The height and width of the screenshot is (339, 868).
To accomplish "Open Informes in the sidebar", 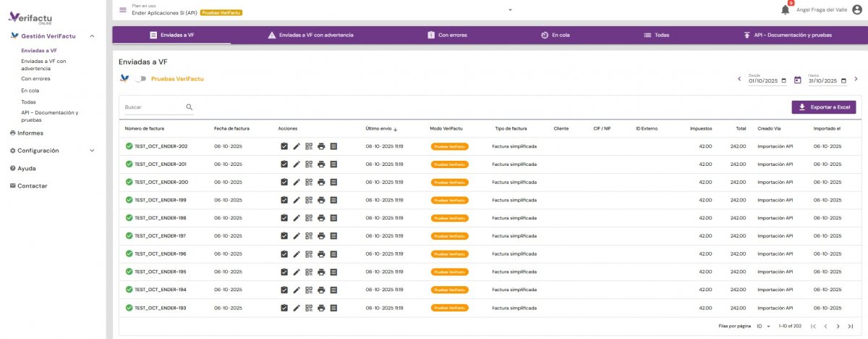I will tap(30, 133).
